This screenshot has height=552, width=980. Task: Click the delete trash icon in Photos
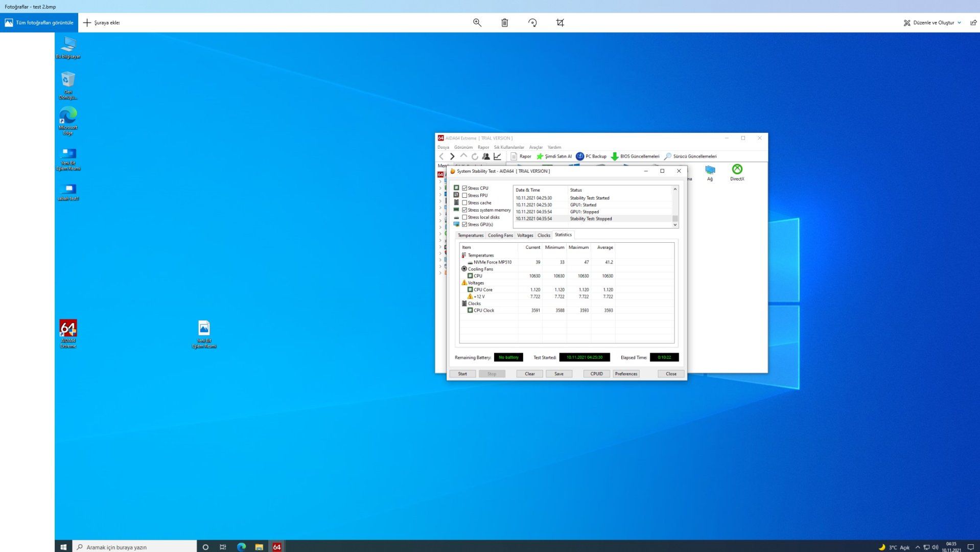pyautogui.click(x=505, y=22)
